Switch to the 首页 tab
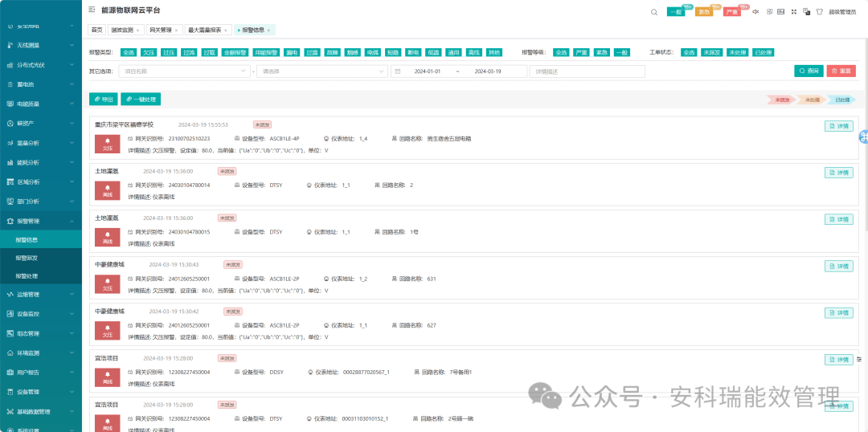This screenshot has height=432, width=868. pos(97,30)
